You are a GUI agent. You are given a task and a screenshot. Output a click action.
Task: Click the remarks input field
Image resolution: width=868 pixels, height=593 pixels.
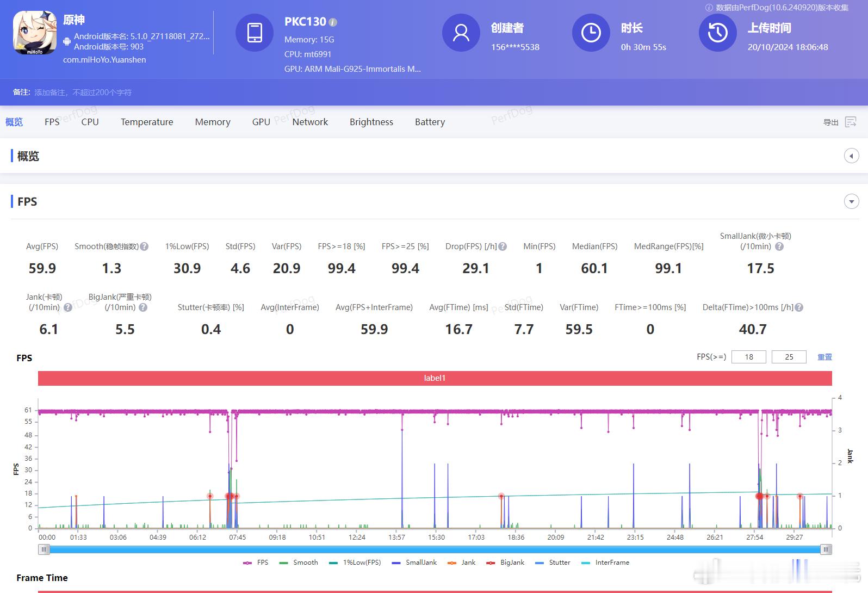click(x=83, y=92)
